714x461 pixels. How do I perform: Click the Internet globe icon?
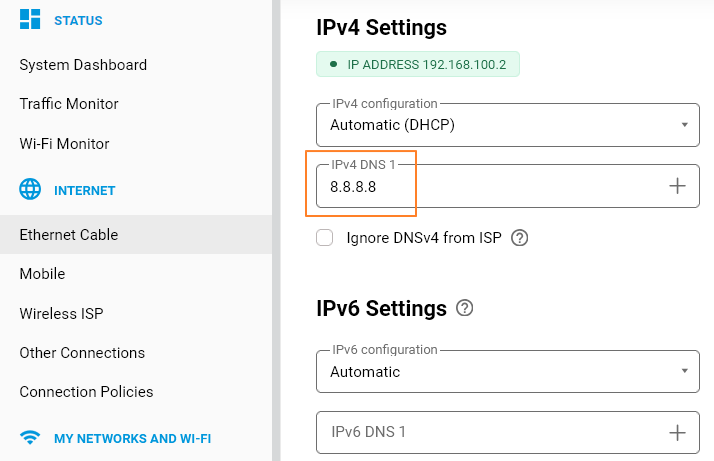point(31,190)
